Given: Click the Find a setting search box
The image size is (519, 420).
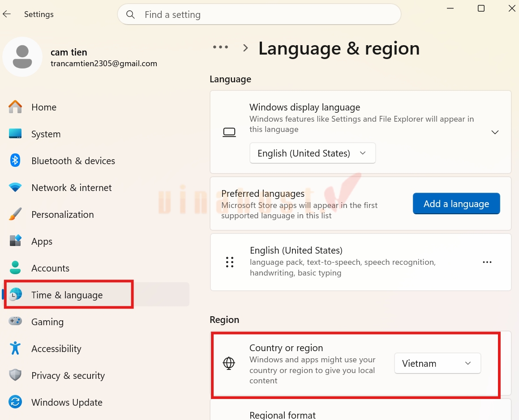Looking at the screenshot, I should click(259, 14).
